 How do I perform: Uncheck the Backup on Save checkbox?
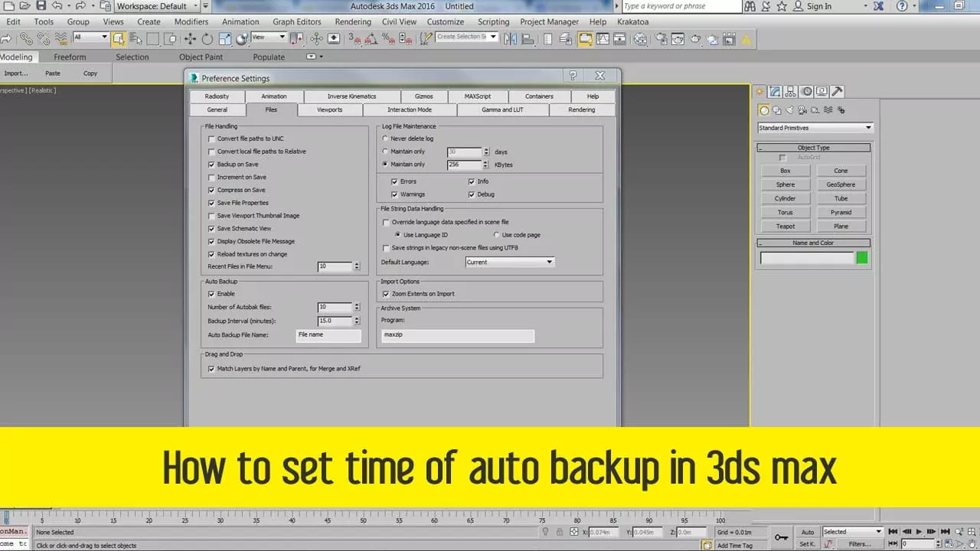click(x=211, y=165)
